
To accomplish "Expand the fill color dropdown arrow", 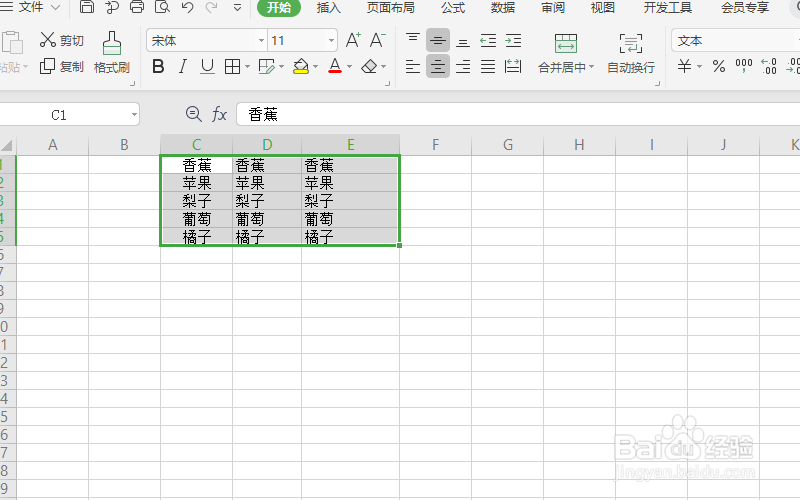I will pos(315,66).
